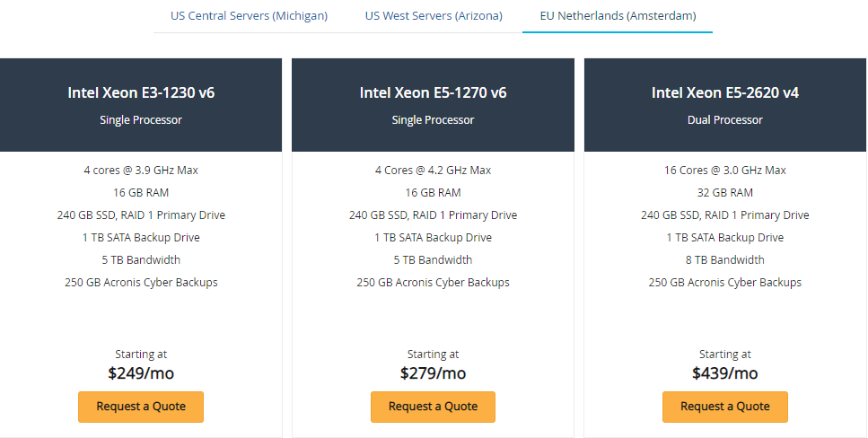Click the Dual Processor subtitle
Screen dimensions: 868x438
click(x=724, y=120)
